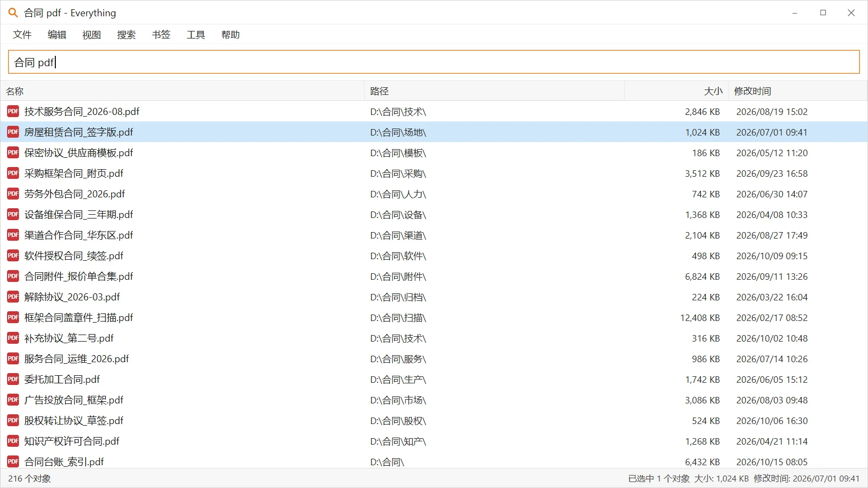This screenshot has height=488, width=868.
Task: Select the PDF icon for 保密协议_供应商模板.pdf
Action: tap(13, 153)
